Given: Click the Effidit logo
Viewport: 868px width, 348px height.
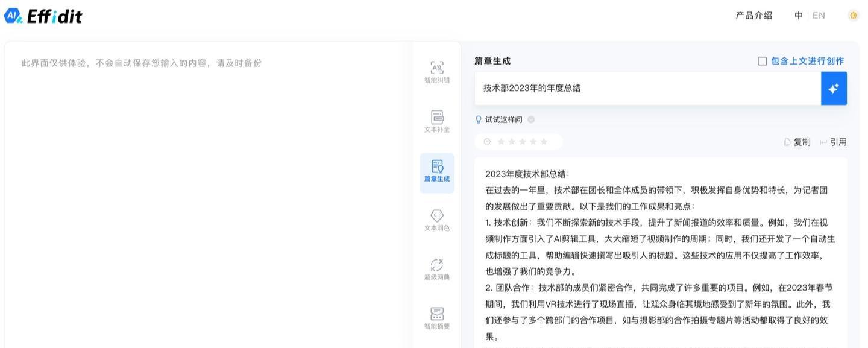Looking at the screenshot, I should pyautogui.click(x=43, y=16).
